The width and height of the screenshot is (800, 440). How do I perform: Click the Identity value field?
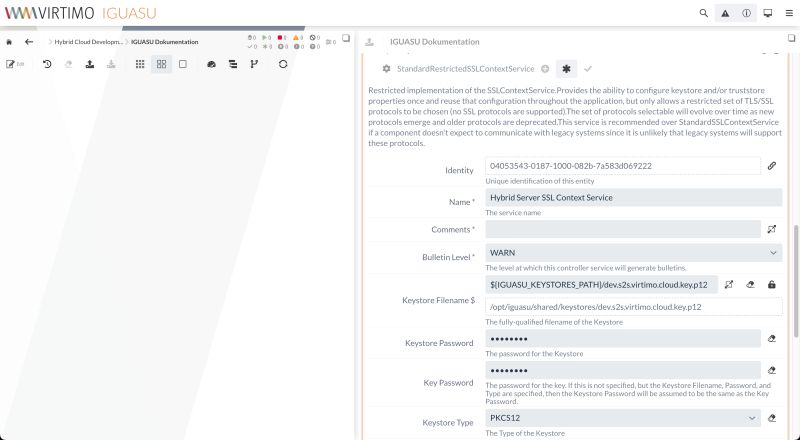(622, 166)
